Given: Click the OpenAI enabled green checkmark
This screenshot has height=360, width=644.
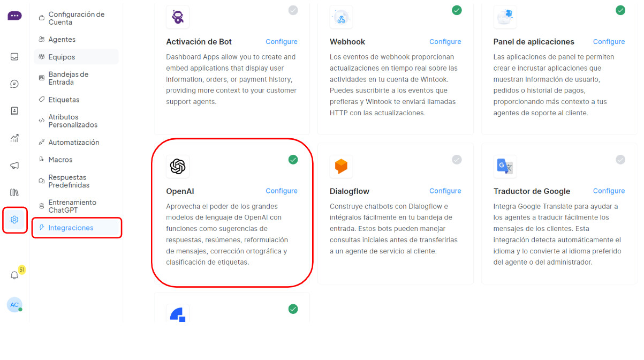Looking at the screenshot, I should point(293,160).
